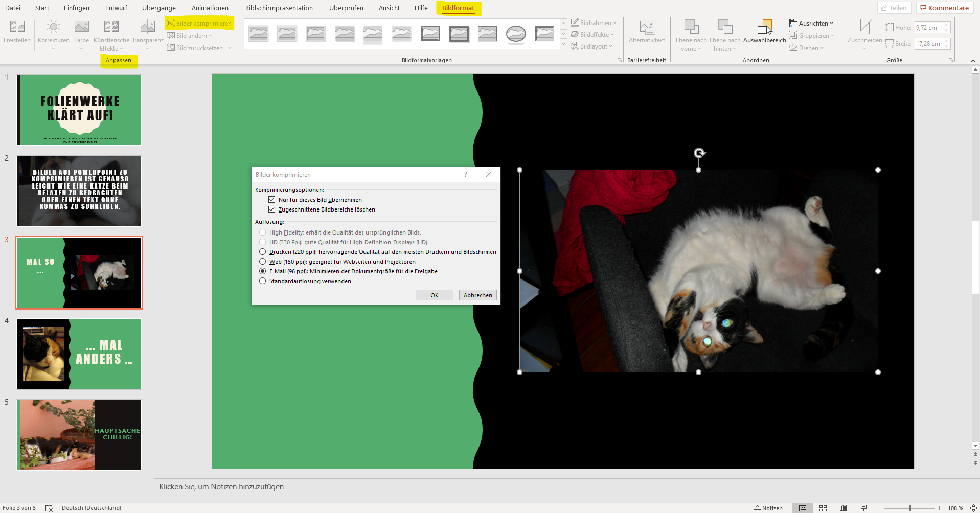Click zoom in plus button
The height and width of the screenshot is (513, 980).
[x=939, y=508]
